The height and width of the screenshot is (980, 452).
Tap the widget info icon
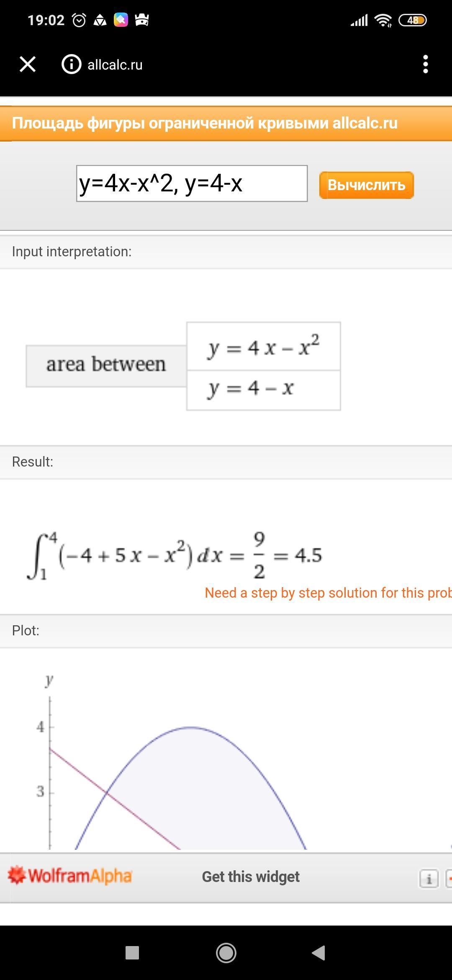point(429,878)
